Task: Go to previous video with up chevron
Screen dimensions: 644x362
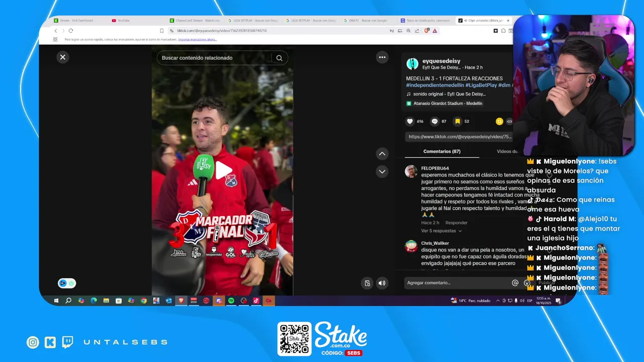Action: point(382,154)
